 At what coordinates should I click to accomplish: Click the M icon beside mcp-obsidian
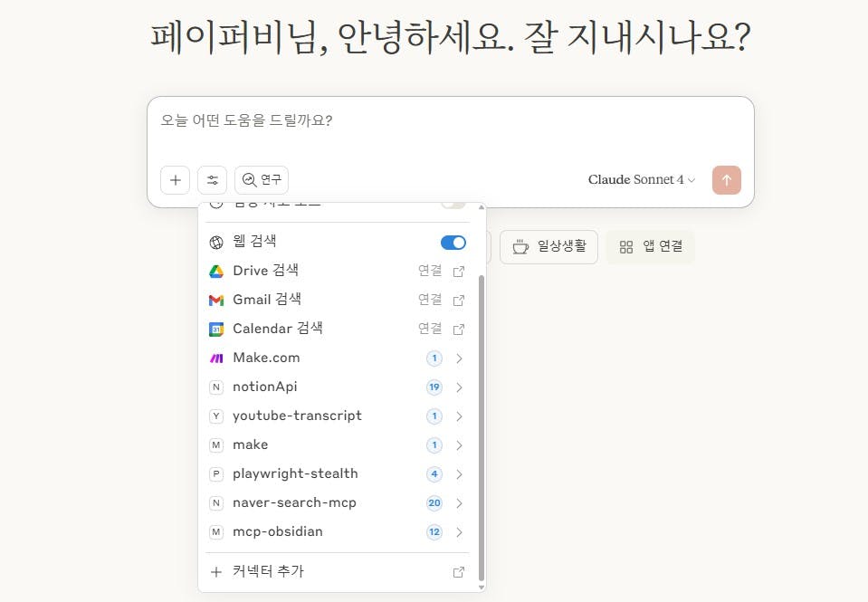point(216,532)
